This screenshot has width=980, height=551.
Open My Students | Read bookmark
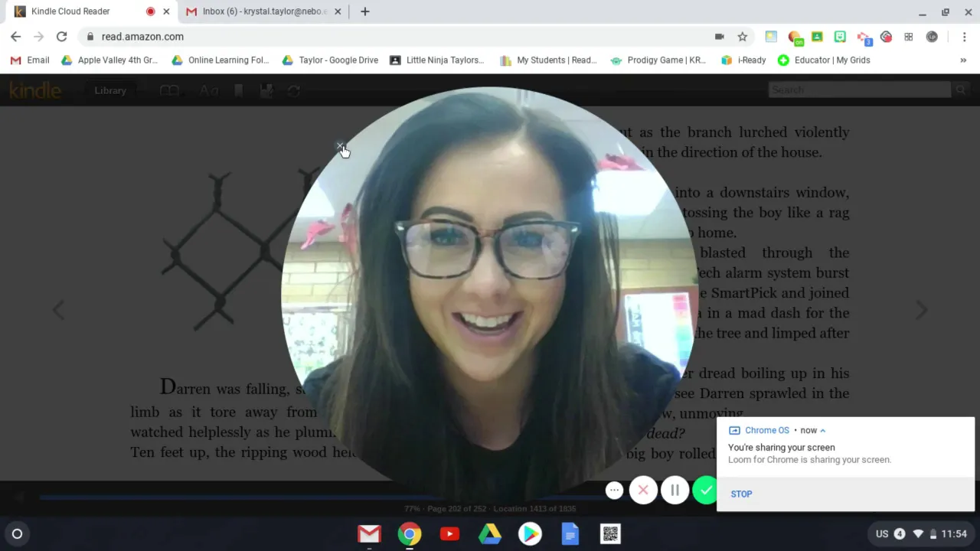pyautogui.click(x=548, y=60)
